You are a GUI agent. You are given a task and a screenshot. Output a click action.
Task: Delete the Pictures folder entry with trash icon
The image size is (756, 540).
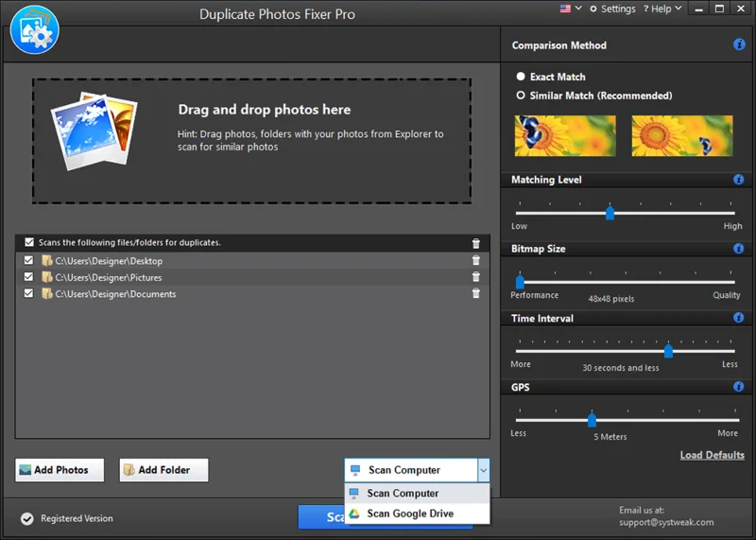point(476,276)
